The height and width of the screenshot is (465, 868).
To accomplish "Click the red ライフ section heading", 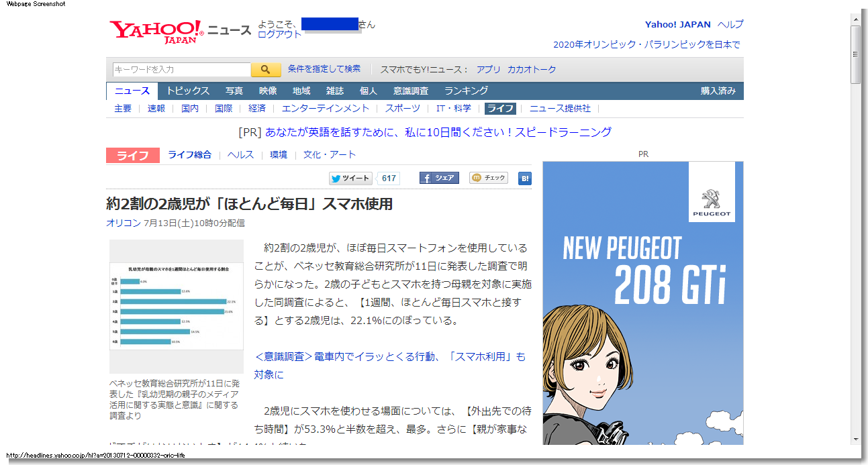I will [133, 156].
